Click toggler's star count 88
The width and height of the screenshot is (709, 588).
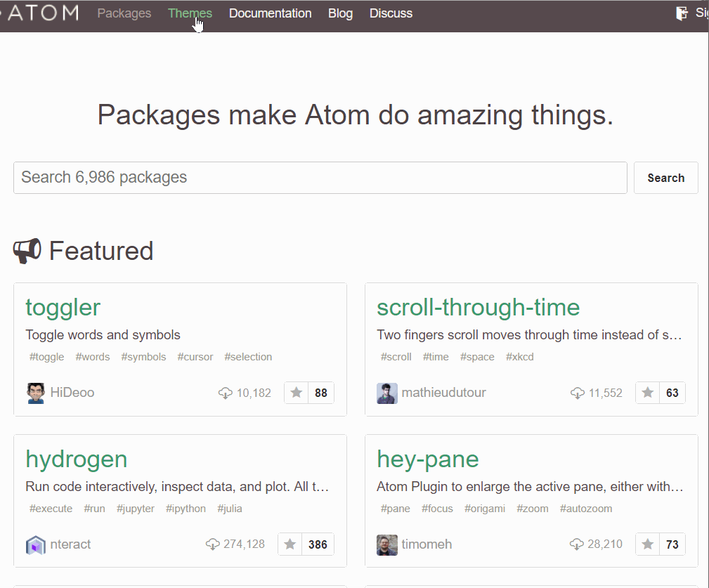pos(321,393)
